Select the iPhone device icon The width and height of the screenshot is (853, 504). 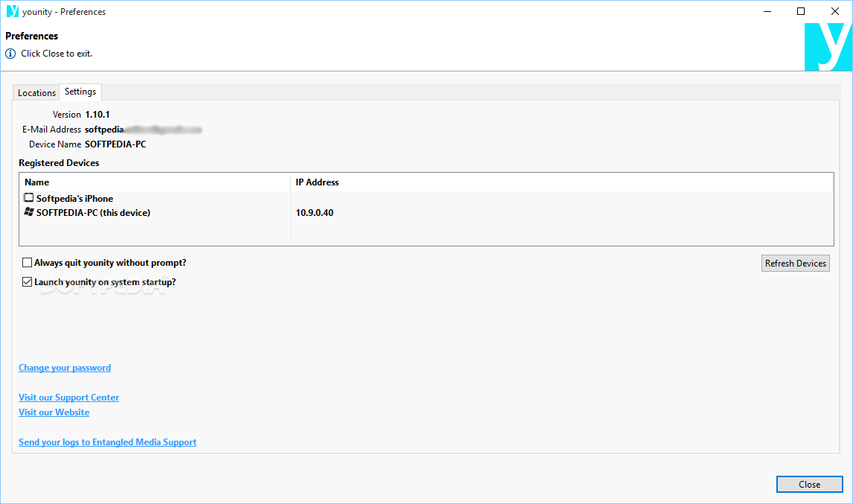point(29,197)
